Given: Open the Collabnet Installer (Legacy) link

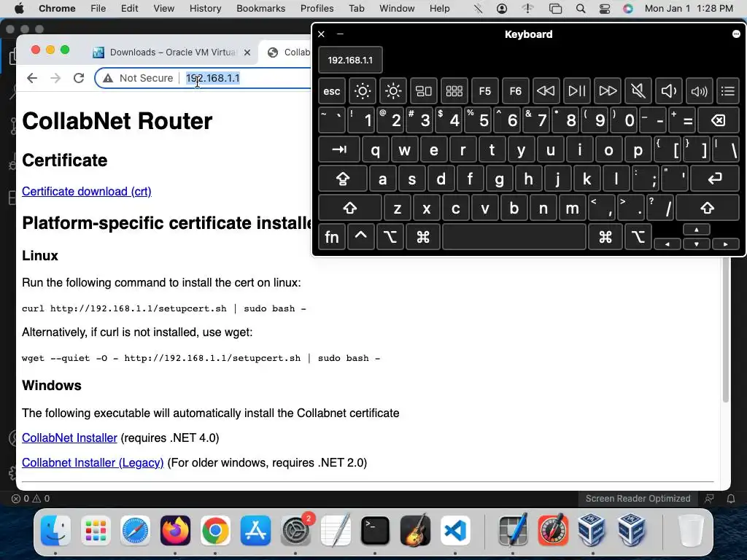Looking at the screenshot, I should tap(93, 462).
